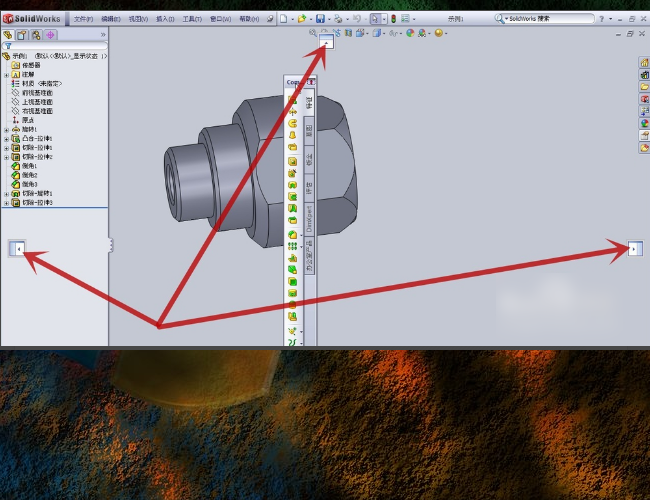Select the 倒角1 chamfer feature
This screenshot has height=500, width=650.
point(24,166)
